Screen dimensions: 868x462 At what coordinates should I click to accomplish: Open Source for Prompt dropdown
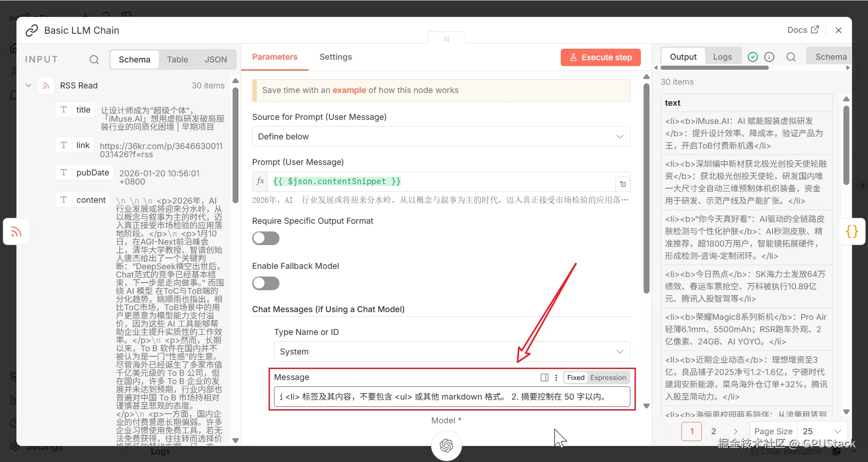click(441, 137)
